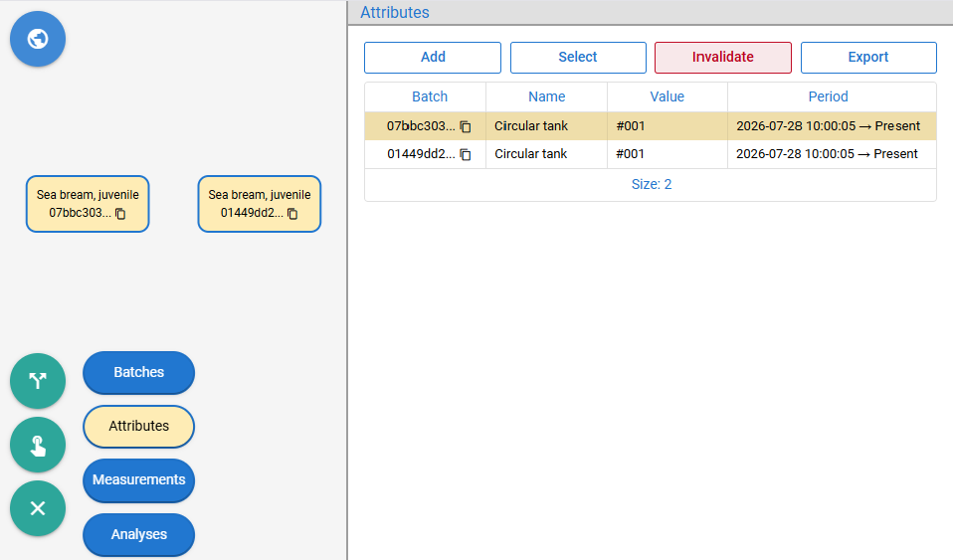
Task: Sort by the Period column header
Action: [828, 96]
